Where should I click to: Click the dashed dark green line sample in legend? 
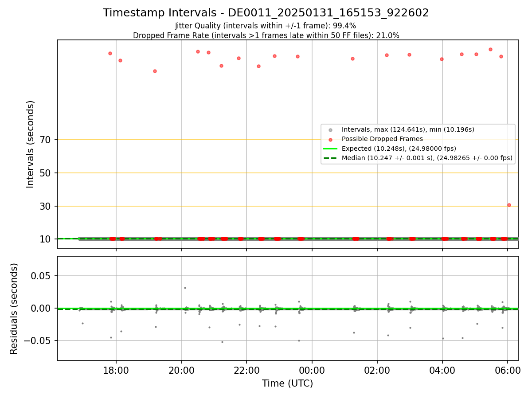click(330, 158)
